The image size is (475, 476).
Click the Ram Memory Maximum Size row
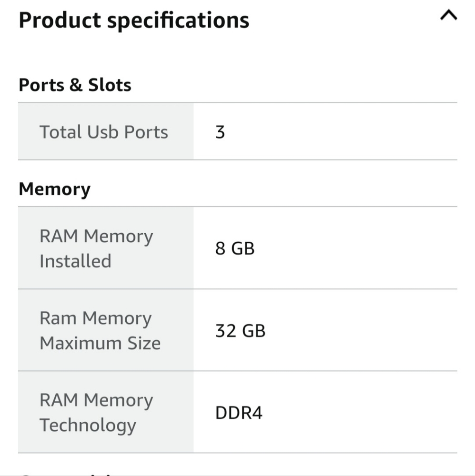(x=238, y=330)
